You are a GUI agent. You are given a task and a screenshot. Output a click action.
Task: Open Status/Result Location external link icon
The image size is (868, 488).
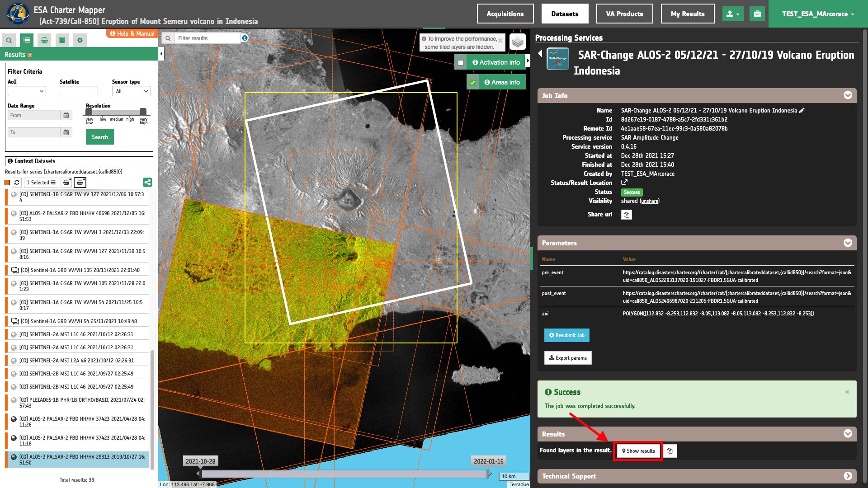624,183
